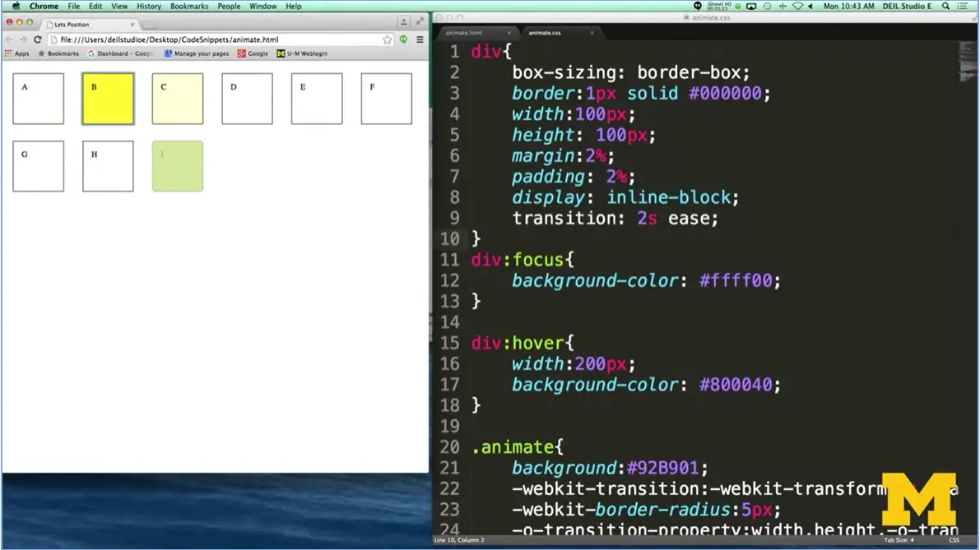Open the Time Machine menu bar icon

tap(767, 6)
